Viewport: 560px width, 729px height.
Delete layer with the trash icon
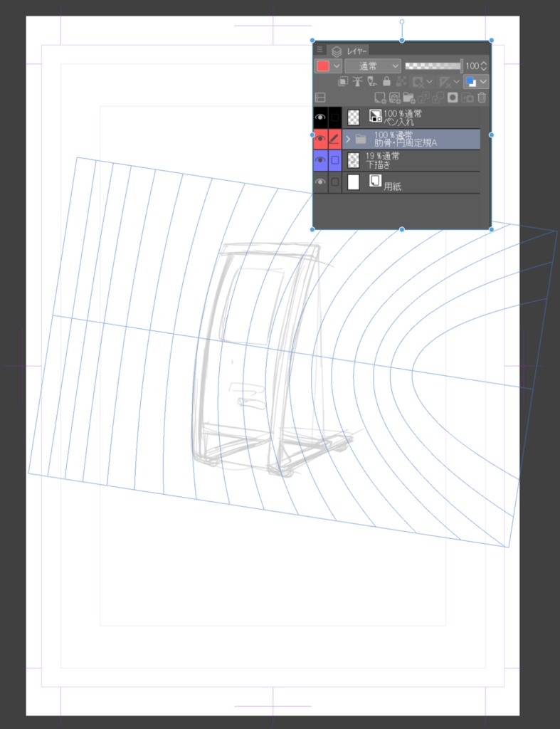click(482, 97)
